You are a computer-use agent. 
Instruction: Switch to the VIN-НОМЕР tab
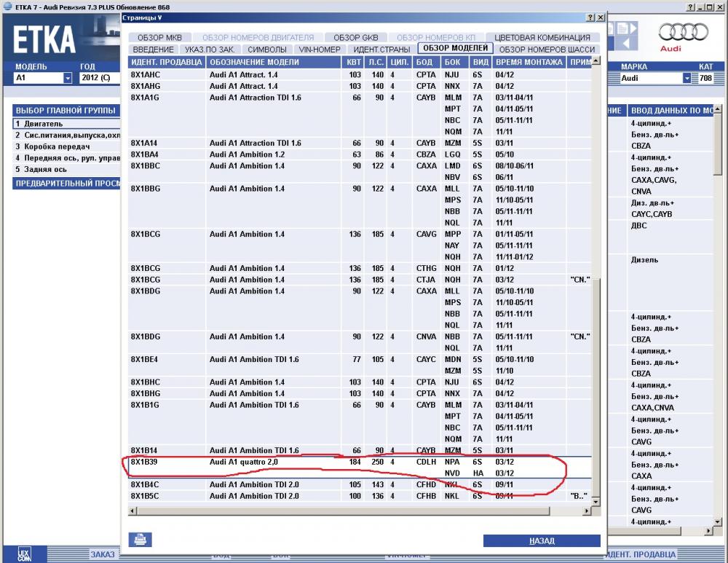coord(320,50)
